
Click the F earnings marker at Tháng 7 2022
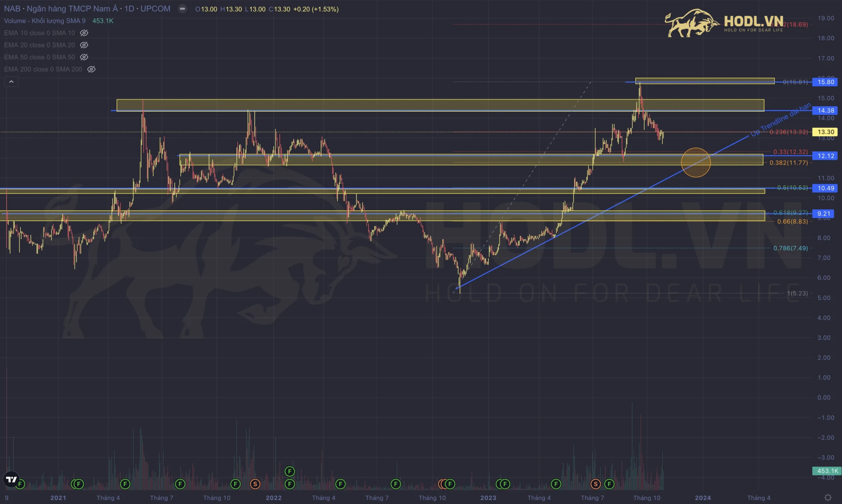tap(396, 484)
